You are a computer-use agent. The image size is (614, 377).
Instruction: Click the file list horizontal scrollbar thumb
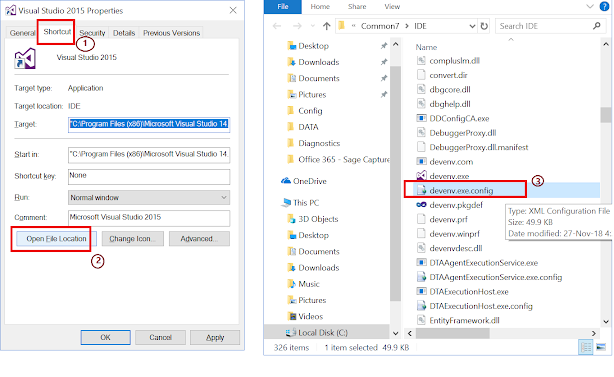(x=453, y=334)
